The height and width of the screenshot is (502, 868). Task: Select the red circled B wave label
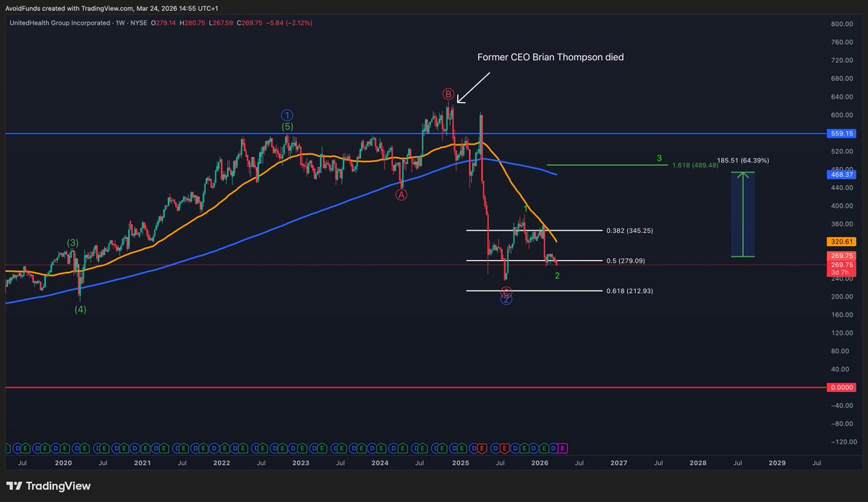click(x=448, y=95)
